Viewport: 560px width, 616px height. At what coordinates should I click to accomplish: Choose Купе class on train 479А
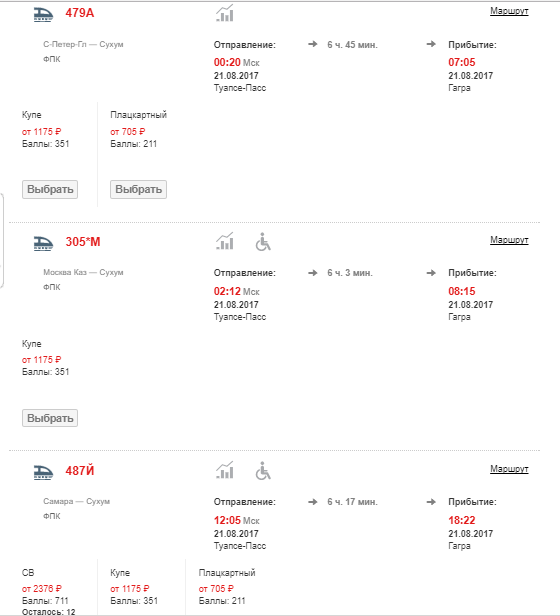point(50,189)
